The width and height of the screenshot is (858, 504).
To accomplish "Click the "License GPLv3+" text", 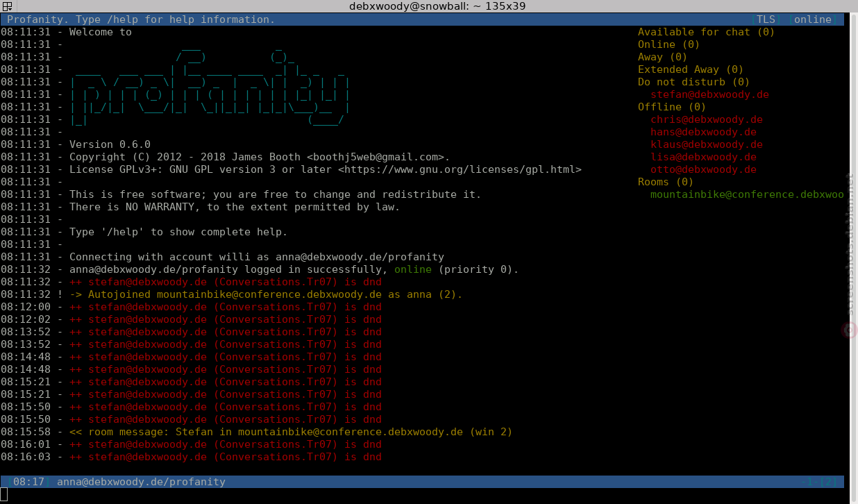I will click(x=110, y=169).
